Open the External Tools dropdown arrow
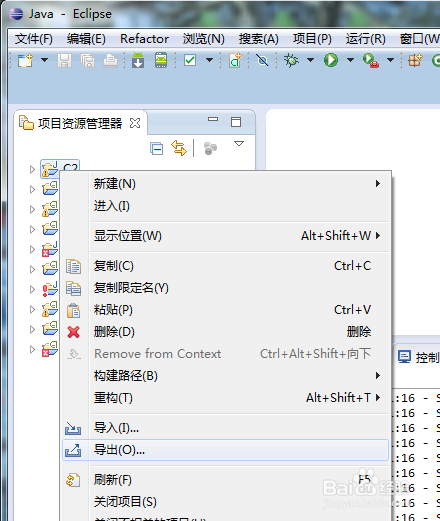Image resolution: width=440 pixels, height=521 pixels. tap(390, 60)
